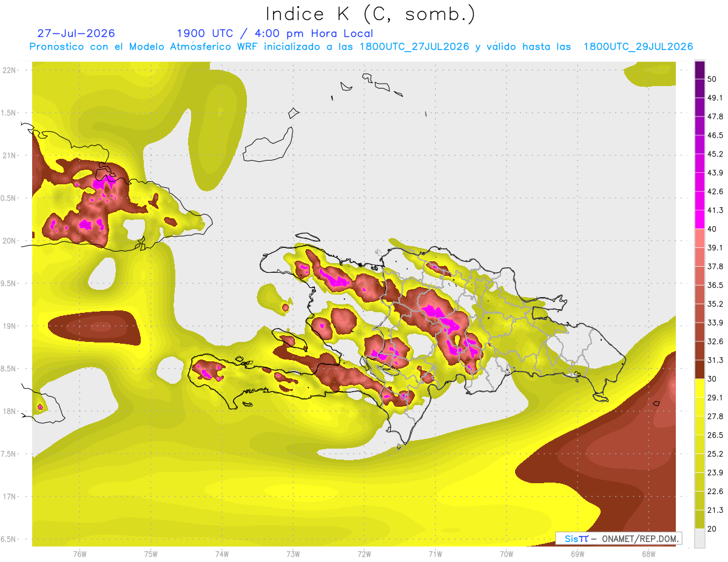The image size is (728, 562).
Task: Click the '22N' latitude label
Action: pos(8,70)
